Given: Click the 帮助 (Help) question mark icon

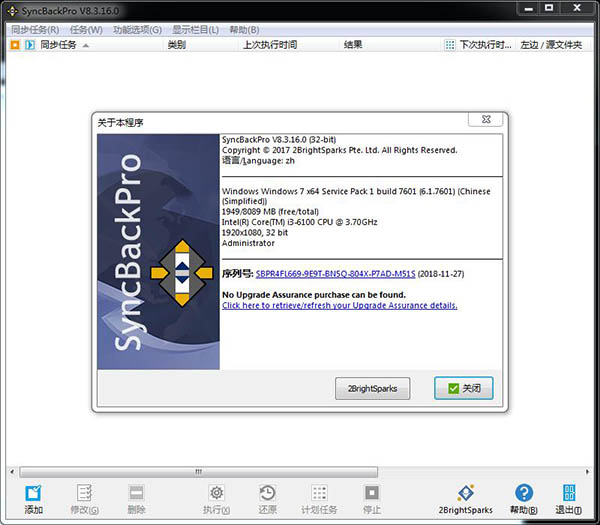Looking at the screenshot, I should point(524,493).
